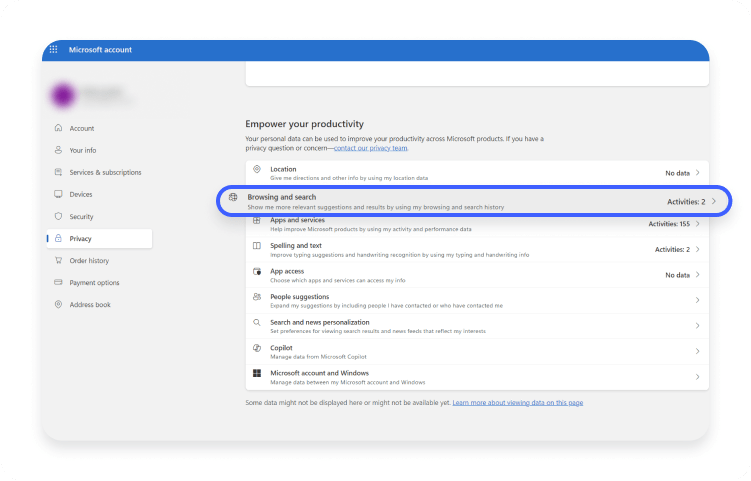Click the Account home icon in sidebar

(x=58, y=128)
